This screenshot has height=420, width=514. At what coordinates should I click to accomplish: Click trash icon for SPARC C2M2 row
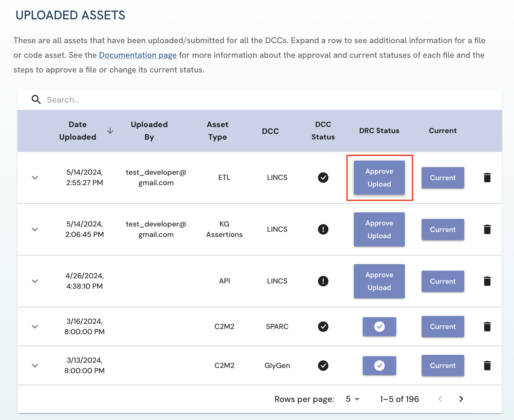pyautogui.click(x=487, y=327)
